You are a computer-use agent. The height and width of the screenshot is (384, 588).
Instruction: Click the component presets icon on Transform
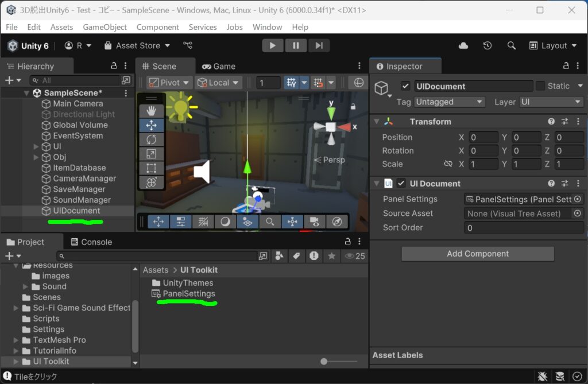(565, 121)
